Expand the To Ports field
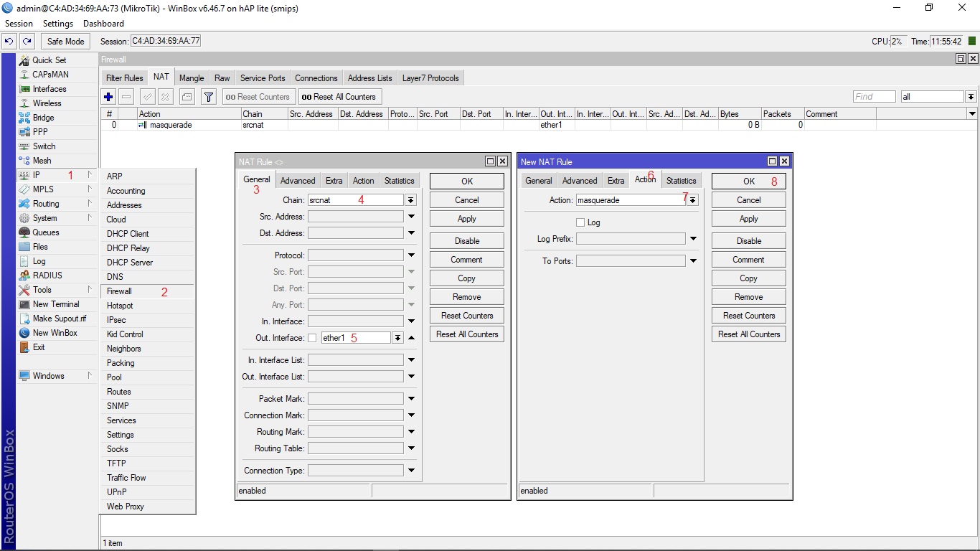This screenshot has height=551, width=980. pyautogui.click(x=693, y=261)
